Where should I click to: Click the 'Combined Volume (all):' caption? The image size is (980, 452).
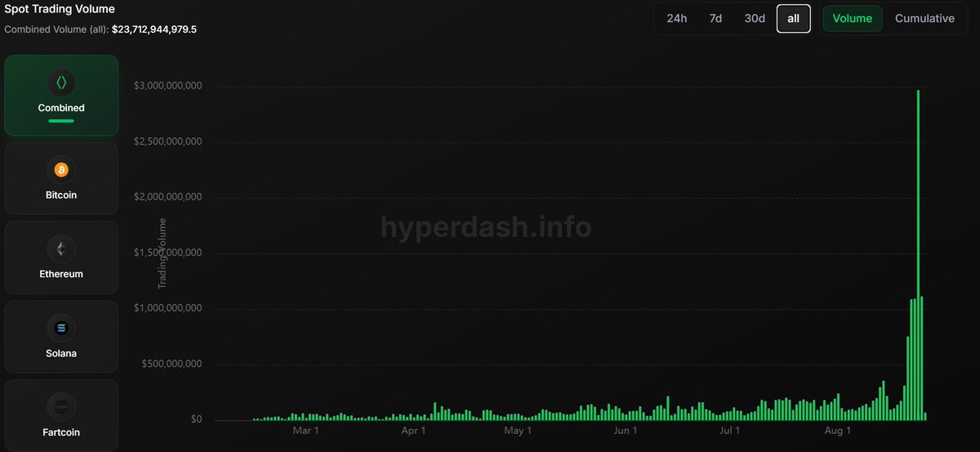[56, 29]
